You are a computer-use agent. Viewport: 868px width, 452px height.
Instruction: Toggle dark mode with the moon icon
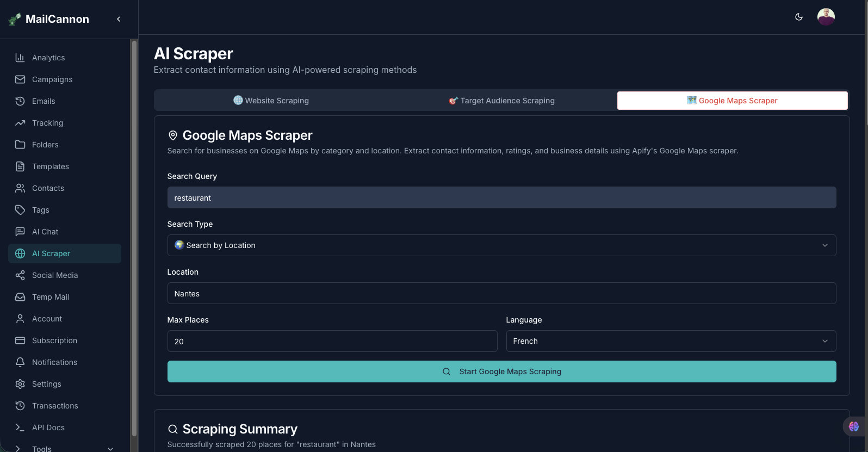[x=799, y=17]
